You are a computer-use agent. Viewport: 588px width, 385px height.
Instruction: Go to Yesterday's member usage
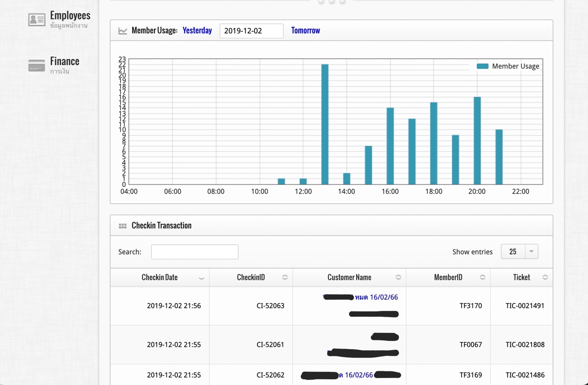[x=197, y=30]
